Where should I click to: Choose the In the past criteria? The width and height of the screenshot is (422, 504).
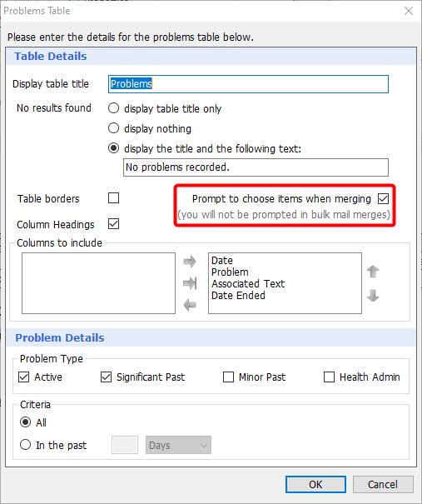coord(25,445)
